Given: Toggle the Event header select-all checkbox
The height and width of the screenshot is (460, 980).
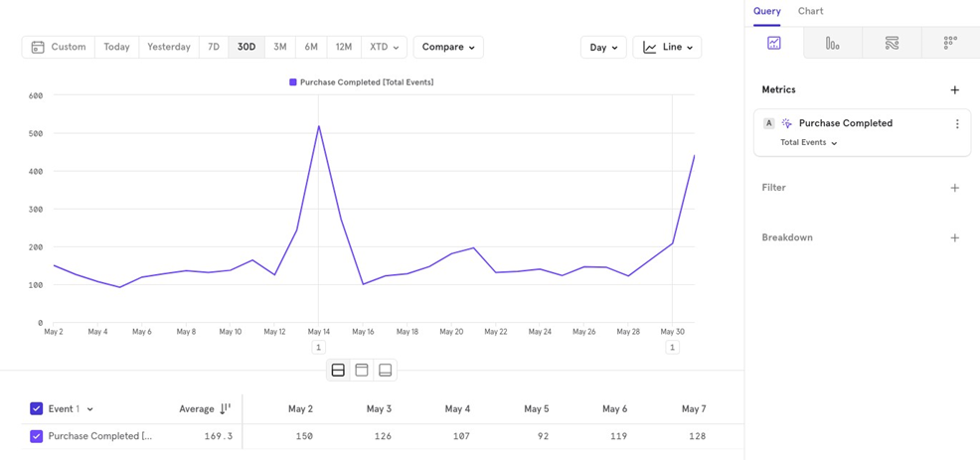Looking at the screenshot, I should [37, 408].
